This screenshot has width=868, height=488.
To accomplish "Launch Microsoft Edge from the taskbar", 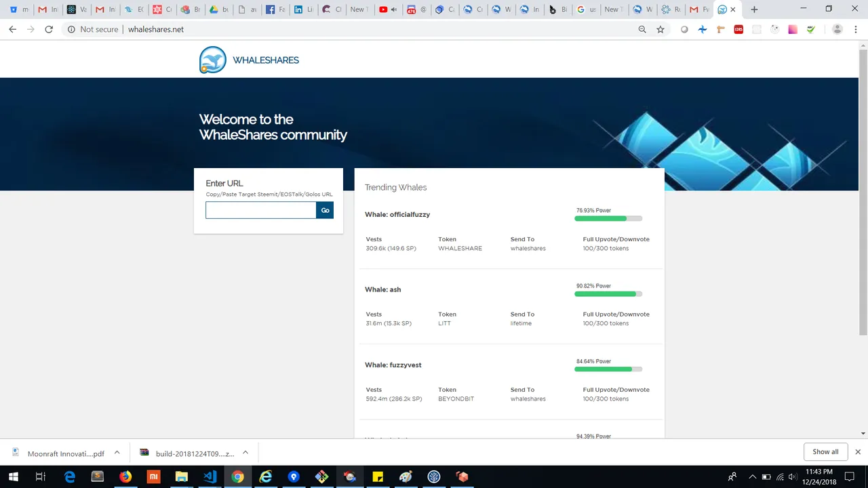I will coord(69,476).
